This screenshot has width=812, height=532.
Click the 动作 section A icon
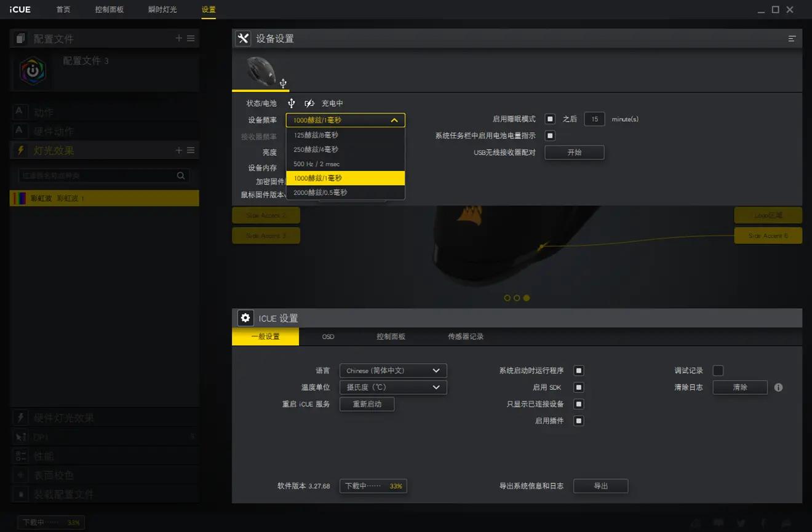tap(19, 111)
